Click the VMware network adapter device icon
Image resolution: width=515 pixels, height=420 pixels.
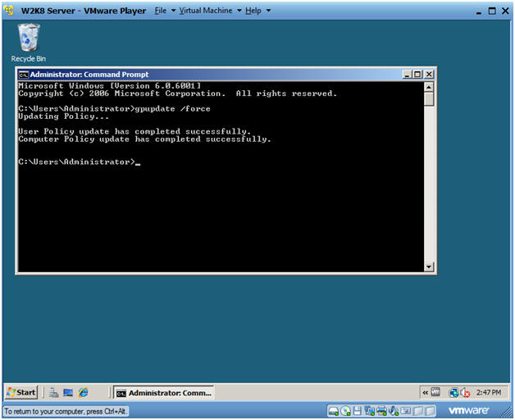(x=370, y=411)
